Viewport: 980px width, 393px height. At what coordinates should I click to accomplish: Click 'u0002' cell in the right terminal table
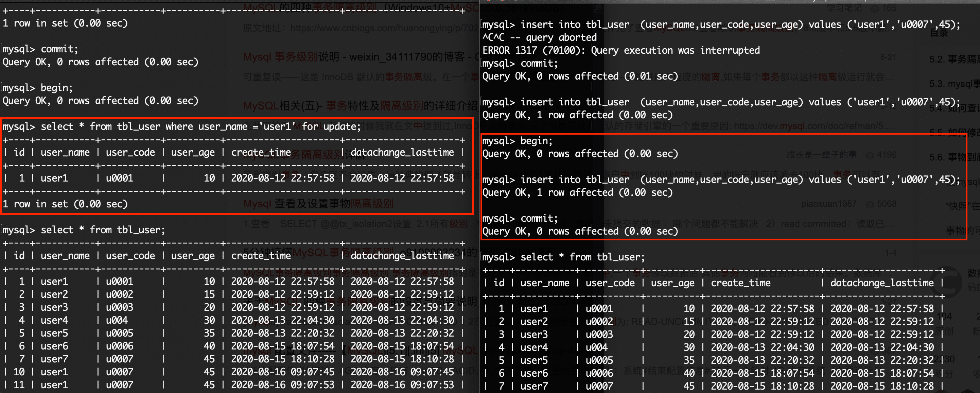(599, 322)
